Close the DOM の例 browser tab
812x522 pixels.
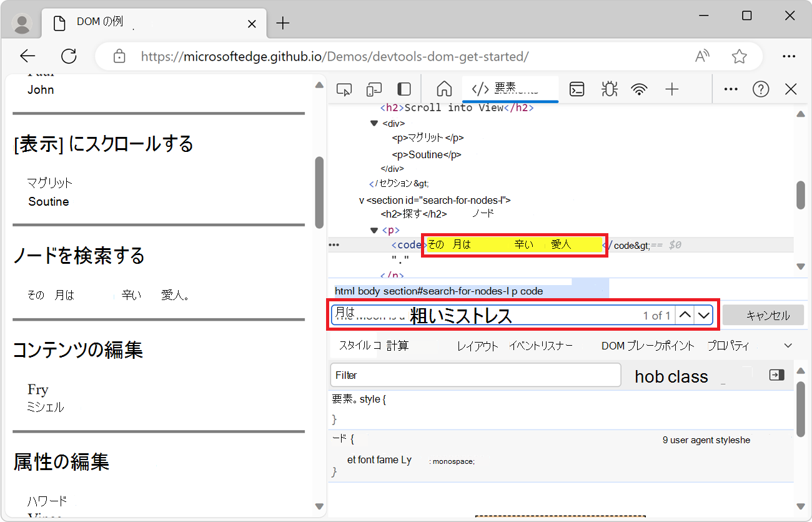pyautogui.click(x=252, y=24)
